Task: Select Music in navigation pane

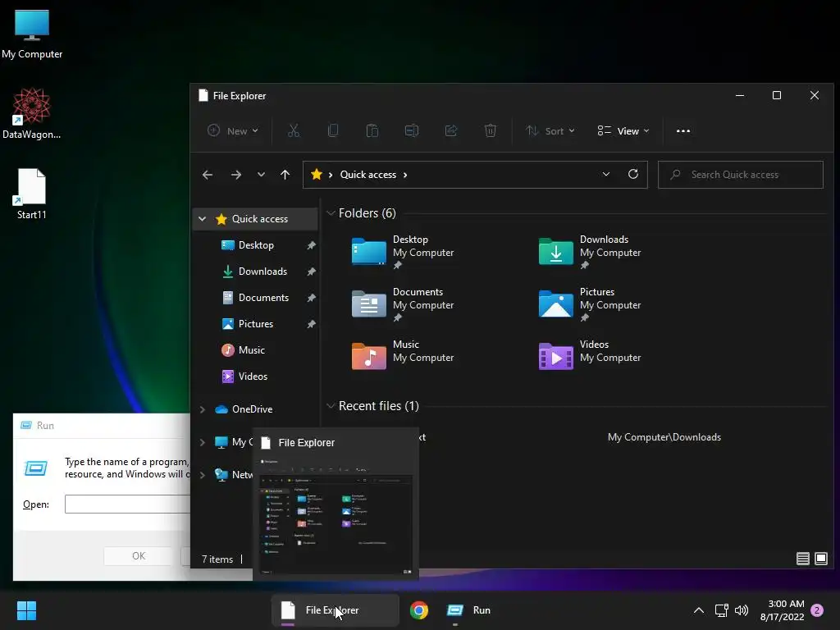Action: 251,350
